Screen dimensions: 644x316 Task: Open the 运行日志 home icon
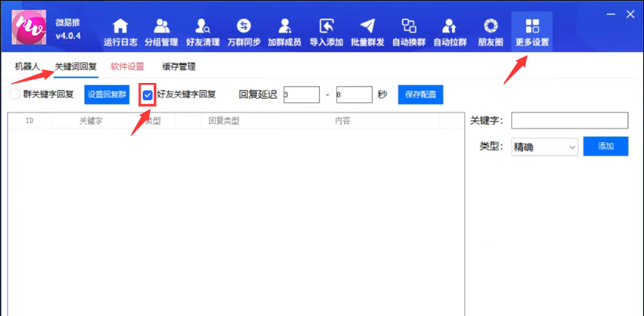121,26
